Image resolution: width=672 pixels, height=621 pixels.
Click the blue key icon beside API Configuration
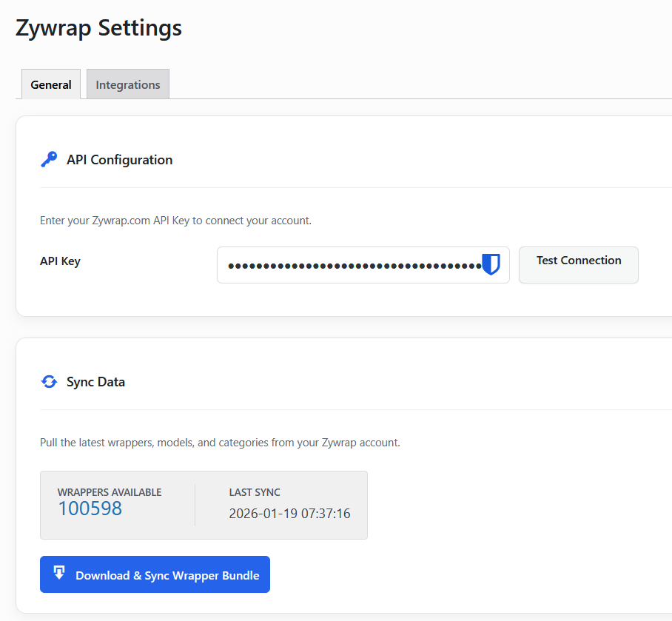[x=49, y=158]
